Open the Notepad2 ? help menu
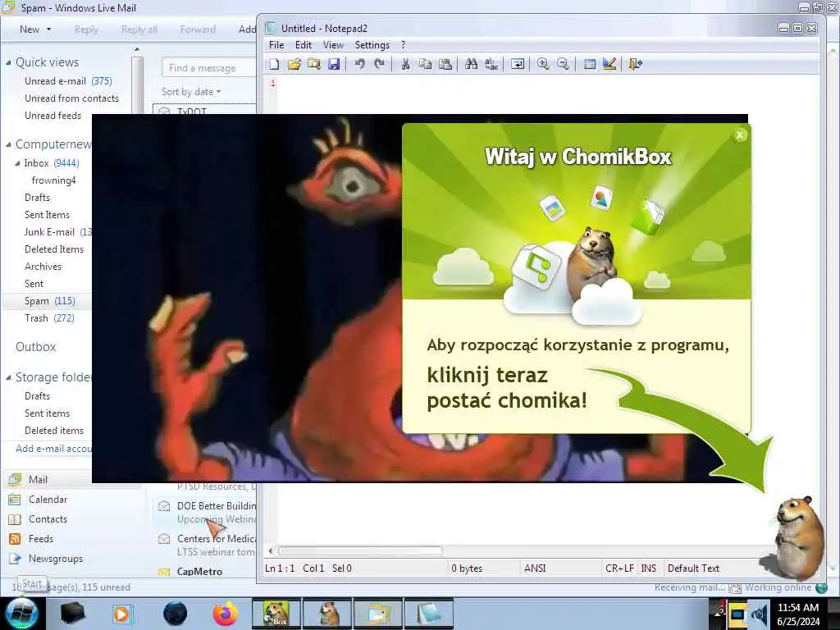This screenshot has height=630, width=840. click(x=404, y=45)
